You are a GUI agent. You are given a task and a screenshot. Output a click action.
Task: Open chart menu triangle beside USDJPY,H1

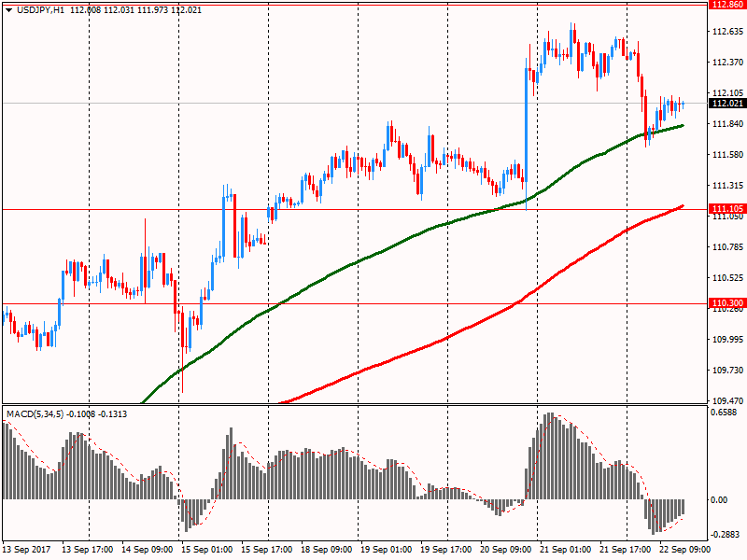pyautogui.click(x=8, y=10)
